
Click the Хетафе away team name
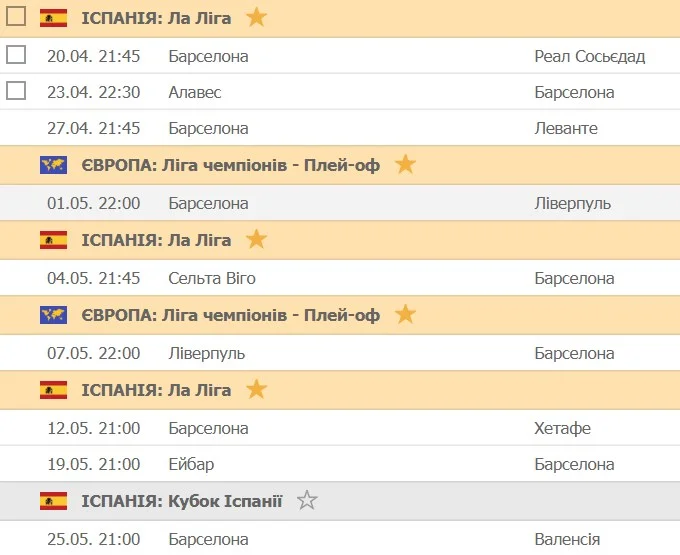562,428
